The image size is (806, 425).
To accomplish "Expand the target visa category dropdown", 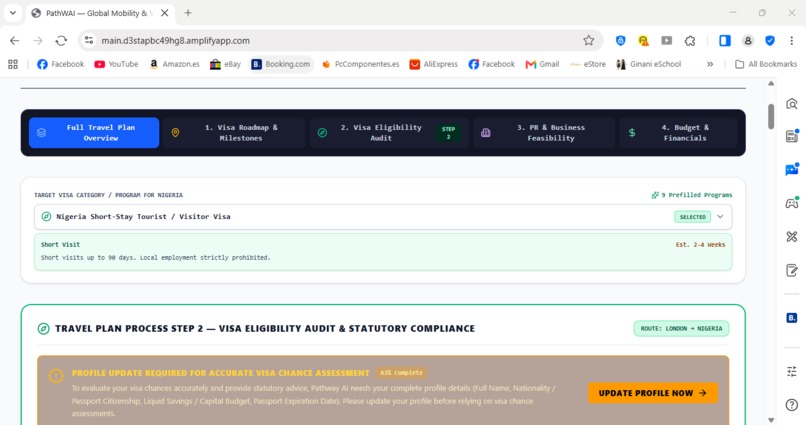I will 383,217.
